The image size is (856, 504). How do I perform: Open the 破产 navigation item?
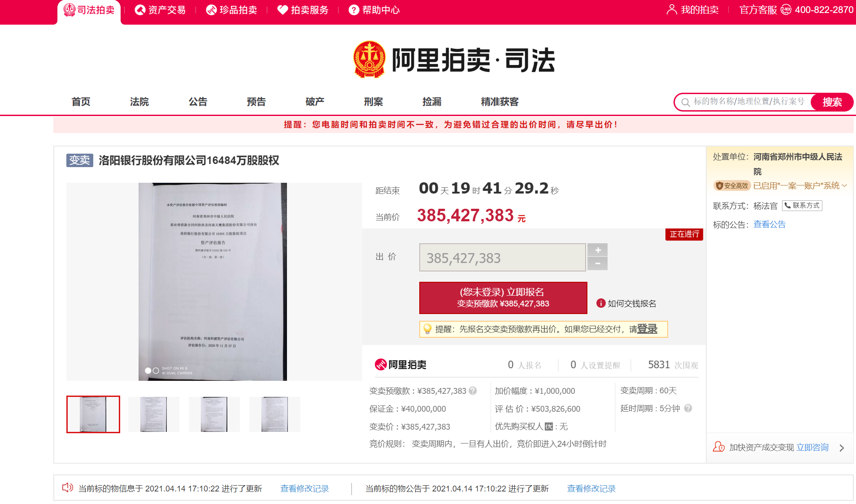point(315,102)
